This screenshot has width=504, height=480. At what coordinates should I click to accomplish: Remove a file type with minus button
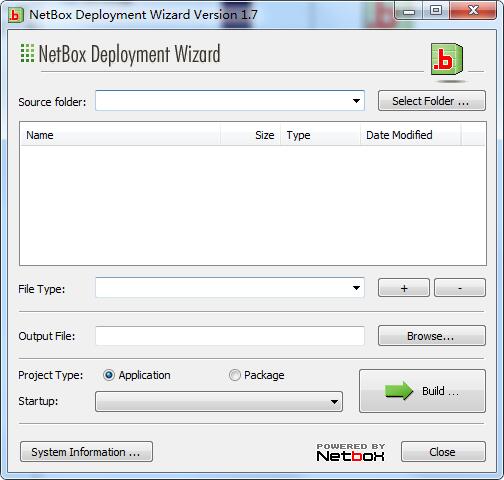click(460, 288)
